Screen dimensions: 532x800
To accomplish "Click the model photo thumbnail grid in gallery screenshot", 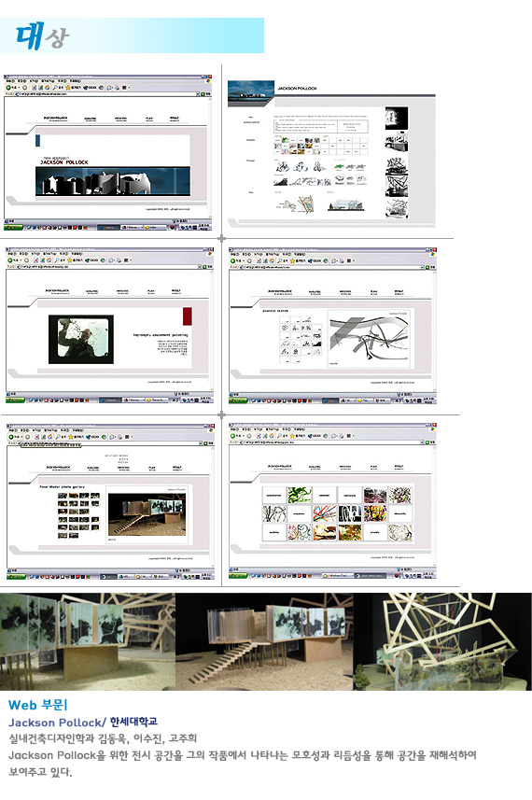I will (x=78, y=516).
